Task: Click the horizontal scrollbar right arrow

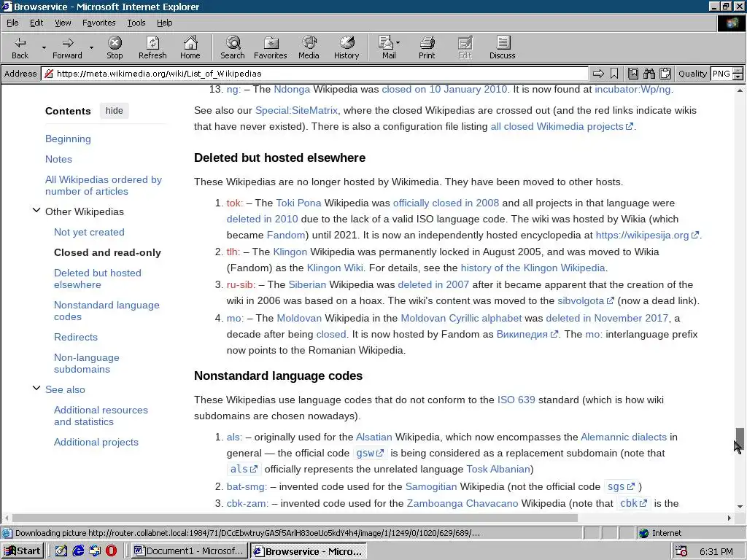Action: (729, 518)
